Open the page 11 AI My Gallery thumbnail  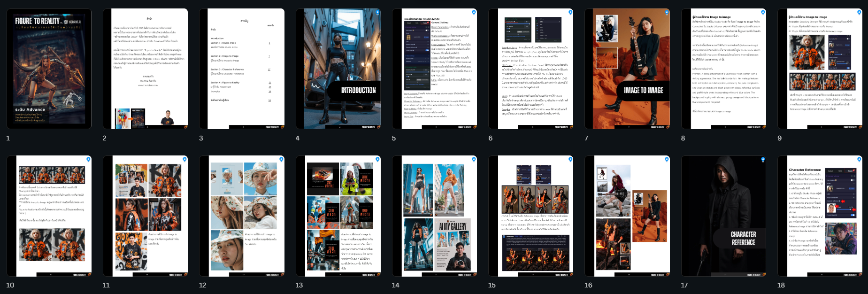click(145, 216)
